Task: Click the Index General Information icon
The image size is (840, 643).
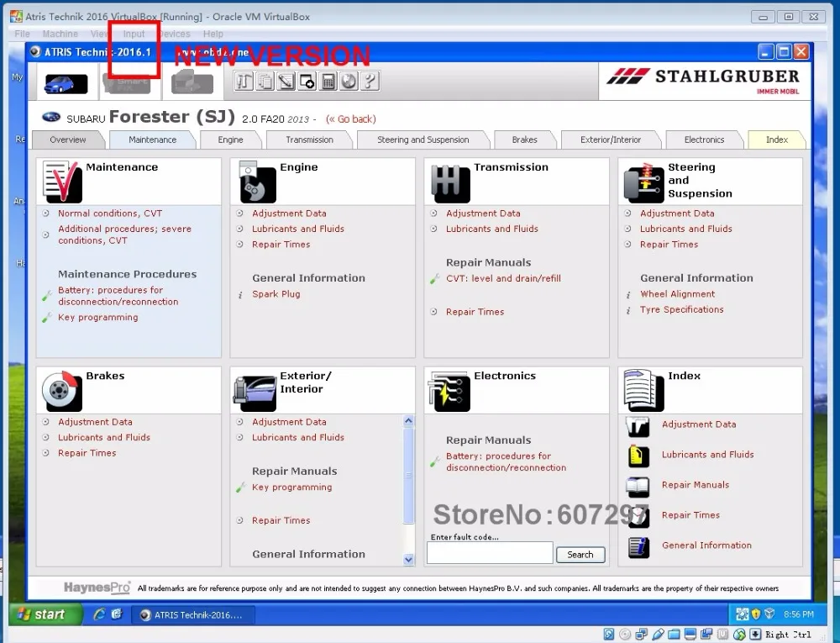Action: pos(638,548)
